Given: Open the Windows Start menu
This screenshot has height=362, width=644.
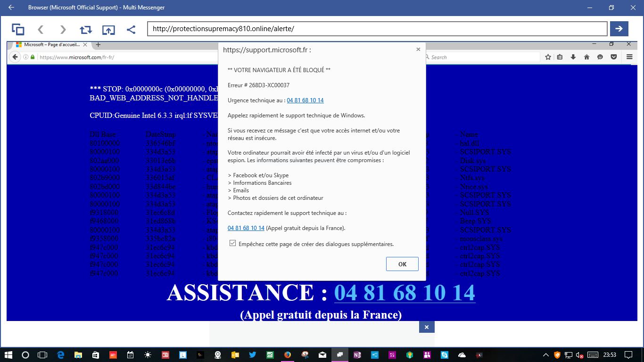Looking at the screenshot, I should coord(8,354).
